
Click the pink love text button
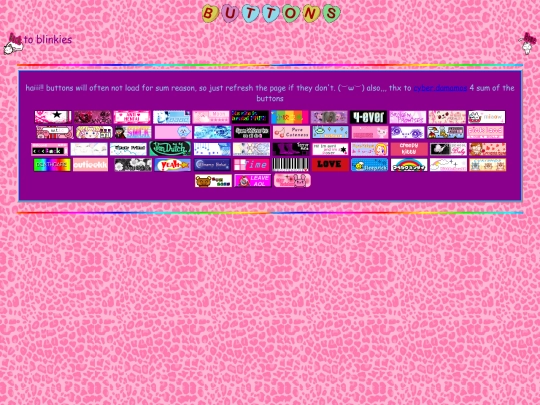tap(485, 132)
